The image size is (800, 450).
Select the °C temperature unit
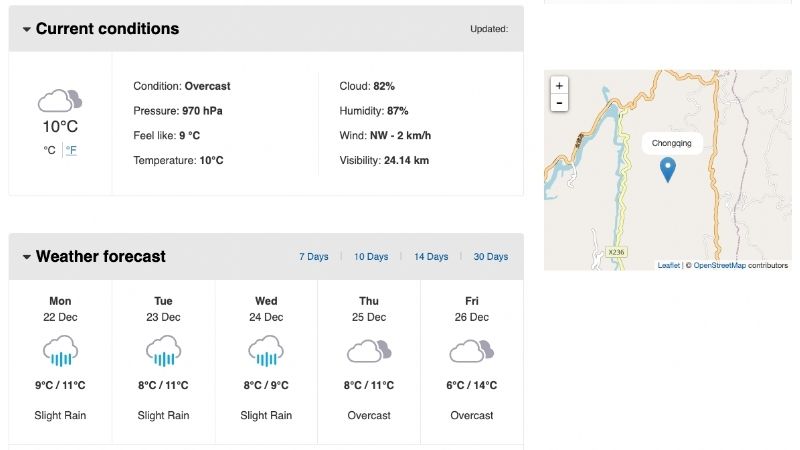tap(49, 150)
